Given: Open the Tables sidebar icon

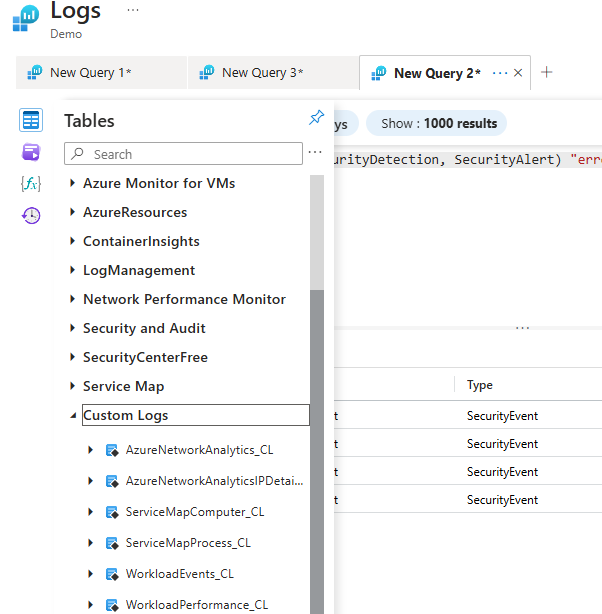Looking at the screenshot, I should click(31, 120).
